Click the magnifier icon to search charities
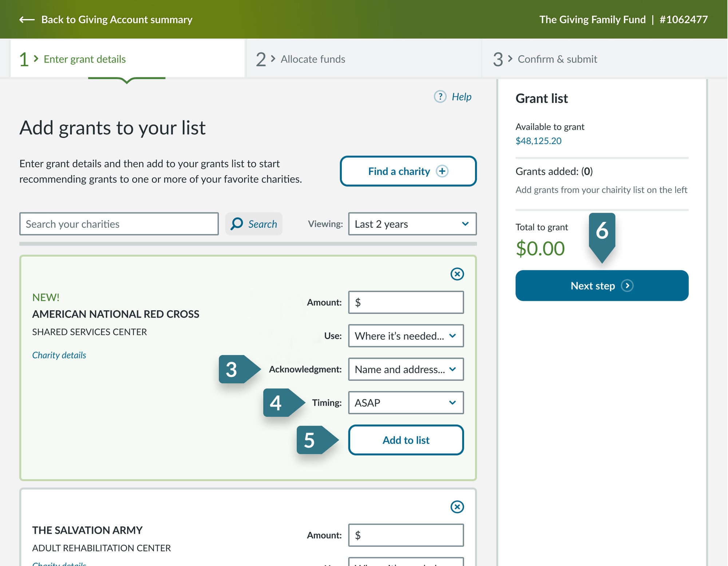Image resolution: width=728 pixels, height=566 pixels. [x=237, y=224]
